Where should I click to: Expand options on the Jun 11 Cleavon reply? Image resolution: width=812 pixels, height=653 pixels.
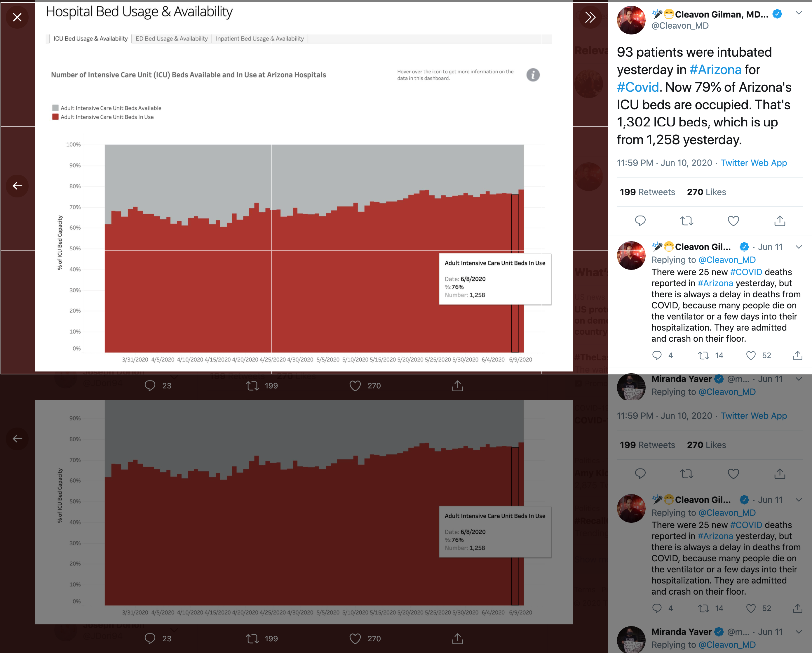799,247
